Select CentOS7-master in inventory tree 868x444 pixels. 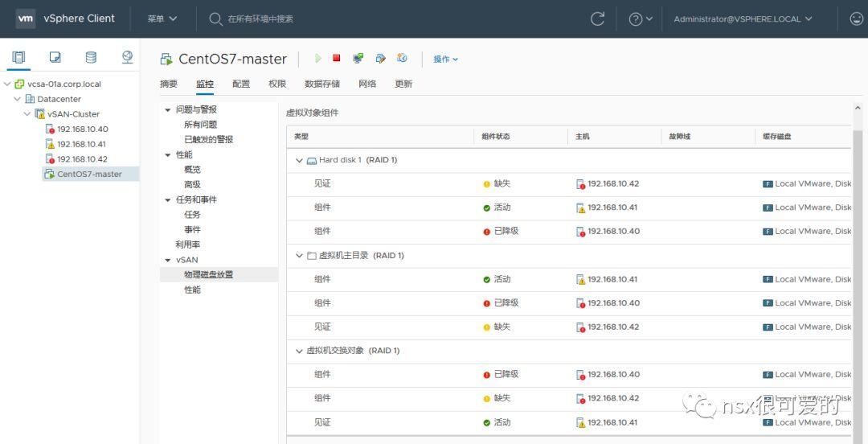coord(91,174)
